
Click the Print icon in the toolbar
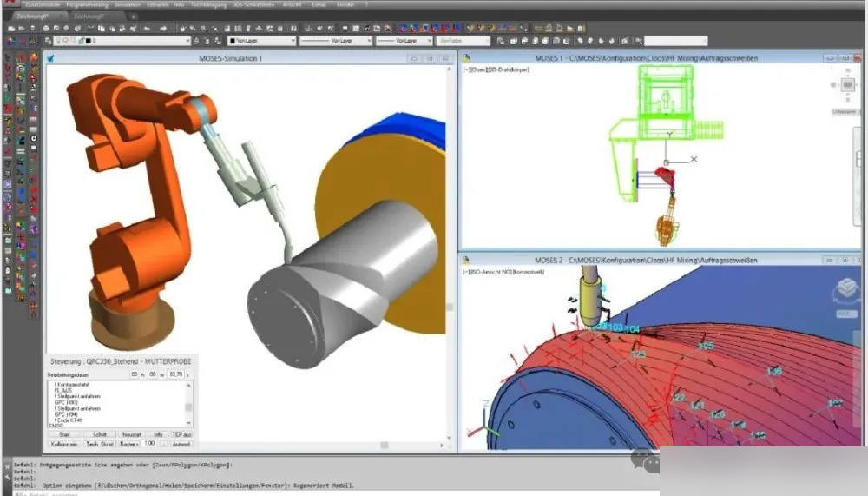point(46,29)
